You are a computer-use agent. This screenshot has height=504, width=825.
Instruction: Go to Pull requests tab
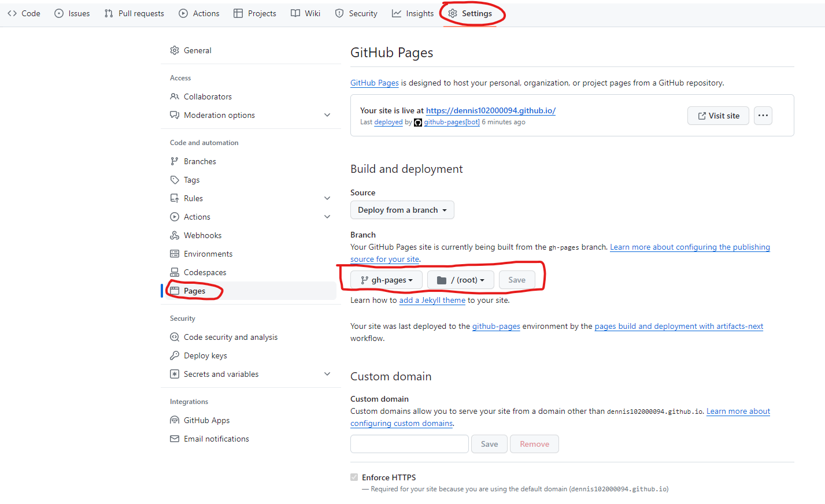[134, 13]
